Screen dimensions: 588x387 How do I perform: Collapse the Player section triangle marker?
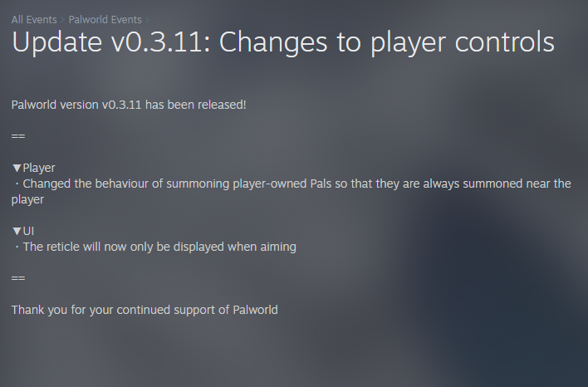coord(17,168)
